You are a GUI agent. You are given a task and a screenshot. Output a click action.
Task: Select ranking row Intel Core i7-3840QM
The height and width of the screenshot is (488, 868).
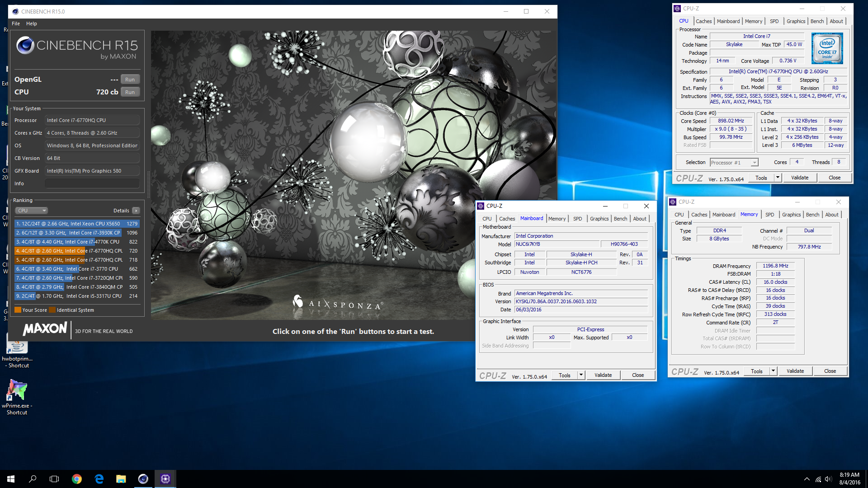[x=77, y=287]
